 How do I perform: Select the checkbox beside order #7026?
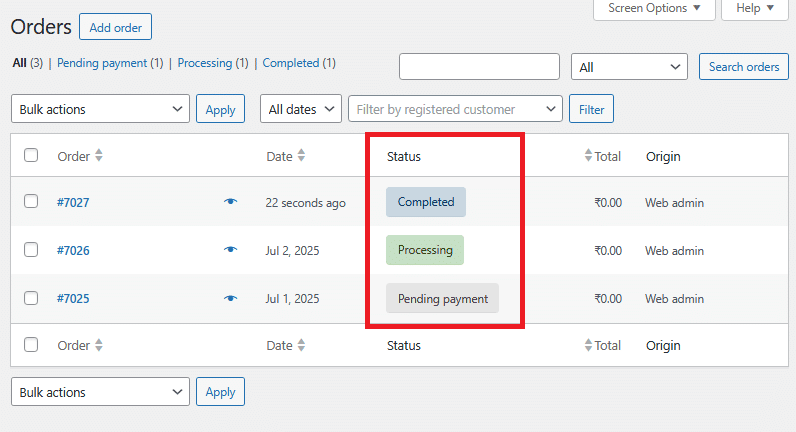31,250
